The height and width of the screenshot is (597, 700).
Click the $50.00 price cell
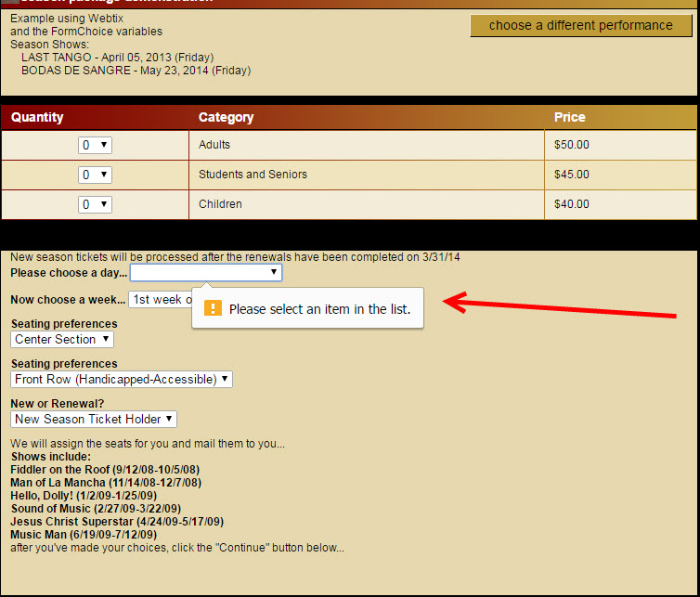[x=620, y=145]
